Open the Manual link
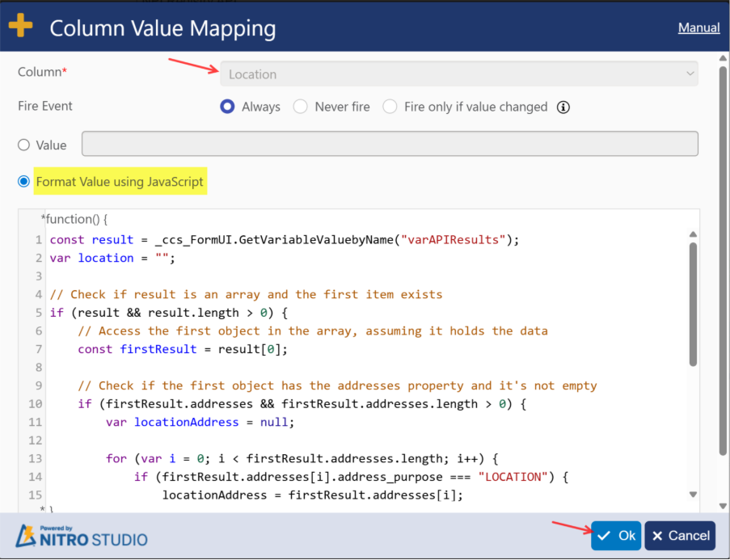730x560 pixels. (x=698, y=27)
